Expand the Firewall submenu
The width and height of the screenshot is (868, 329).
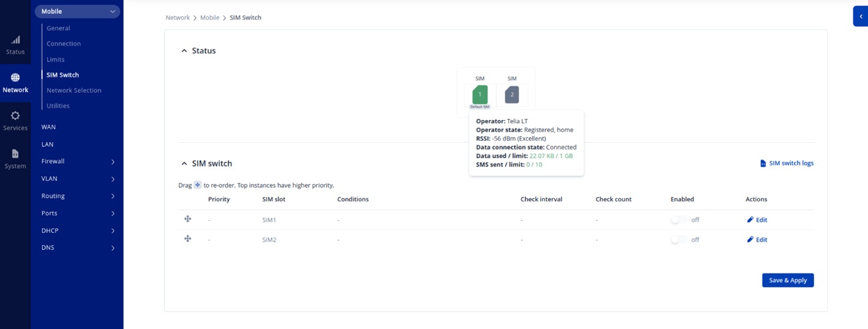click(112, 161)
